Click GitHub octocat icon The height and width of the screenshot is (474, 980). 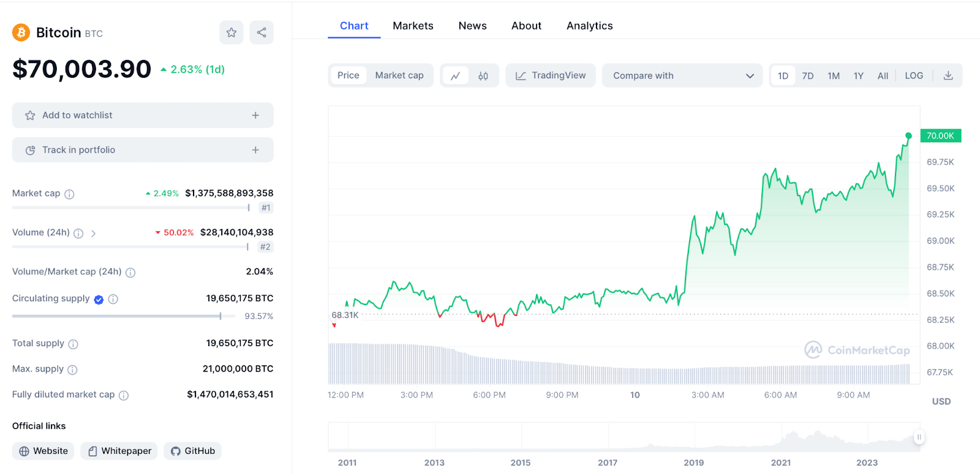(176, 451)
